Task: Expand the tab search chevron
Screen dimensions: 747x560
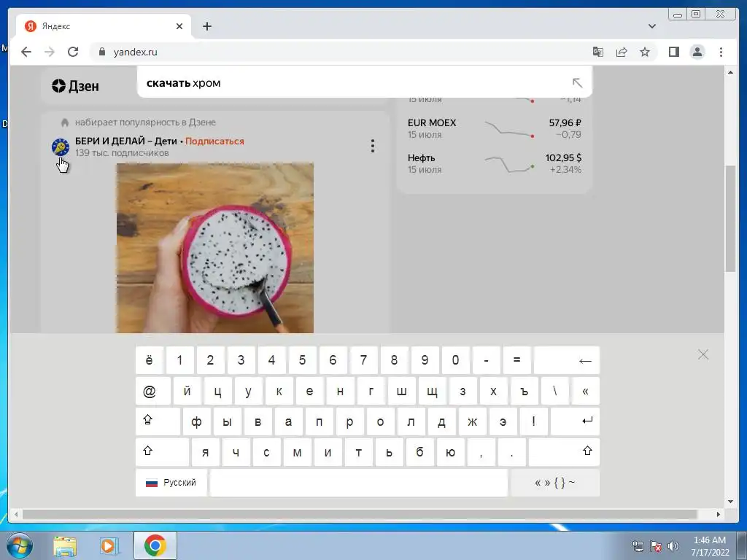Action: tap(651, 26)
